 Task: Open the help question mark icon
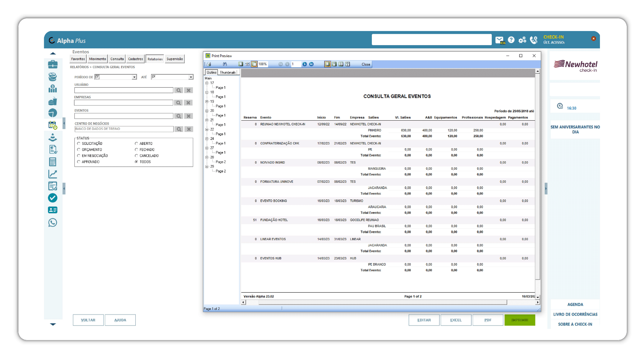[511, 40]
